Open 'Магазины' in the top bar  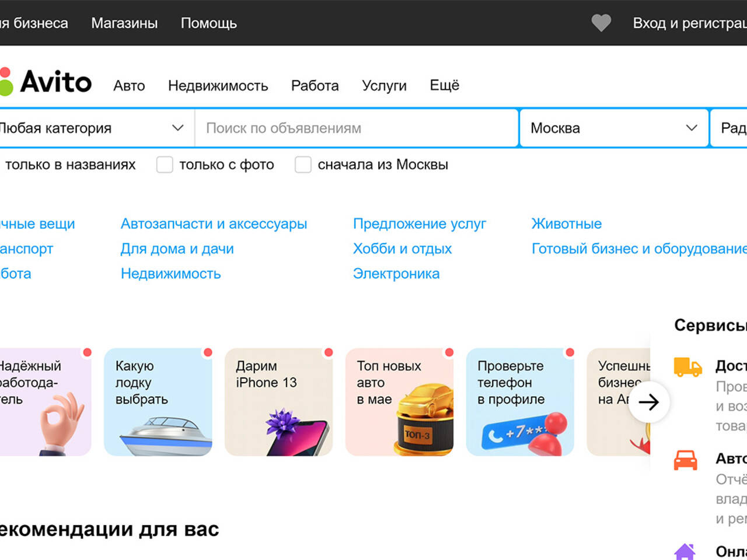coord(124,23)
